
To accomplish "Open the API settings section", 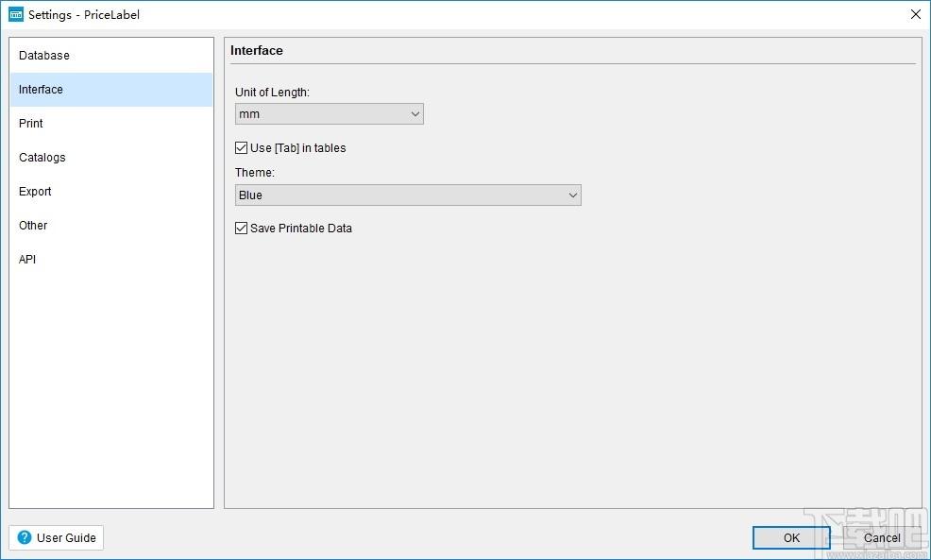I will click(x=111, y=259).
